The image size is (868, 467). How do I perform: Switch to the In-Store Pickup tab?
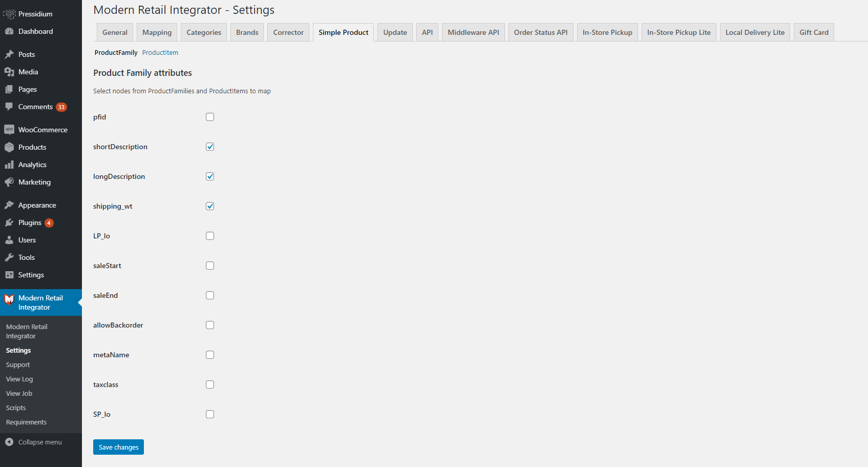coord(607,32)
